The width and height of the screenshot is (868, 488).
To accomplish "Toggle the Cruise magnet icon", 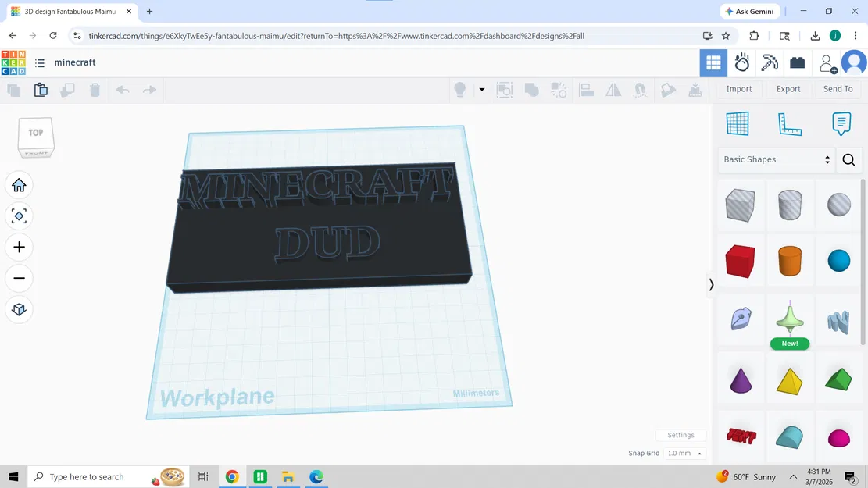I will (x=641, y=90).
